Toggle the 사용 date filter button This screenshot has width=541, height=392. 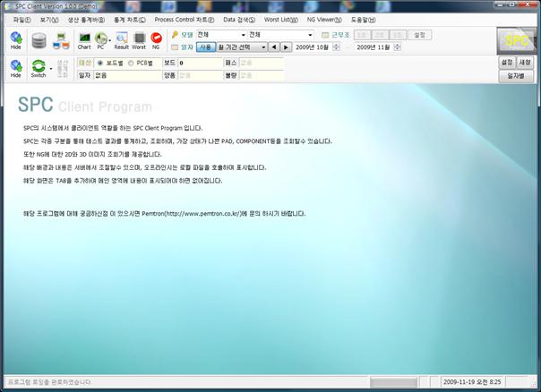(205, 47)
